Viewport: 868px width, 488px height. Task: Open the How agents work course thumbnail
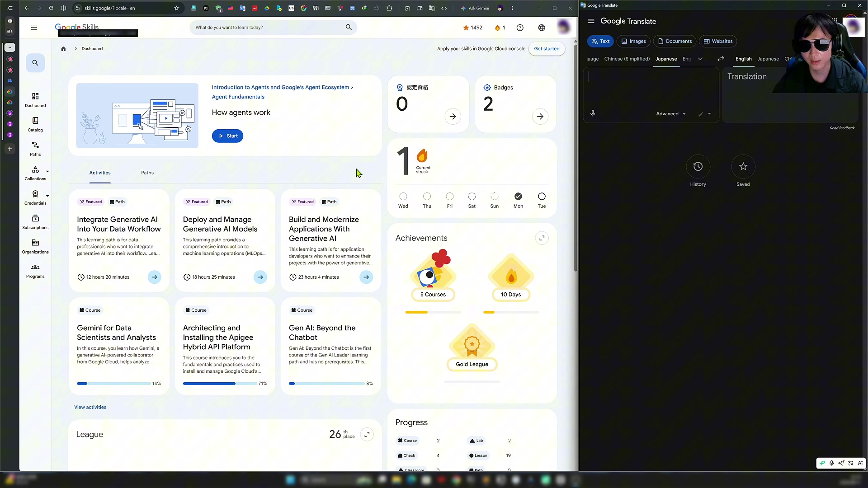[137, 116]
